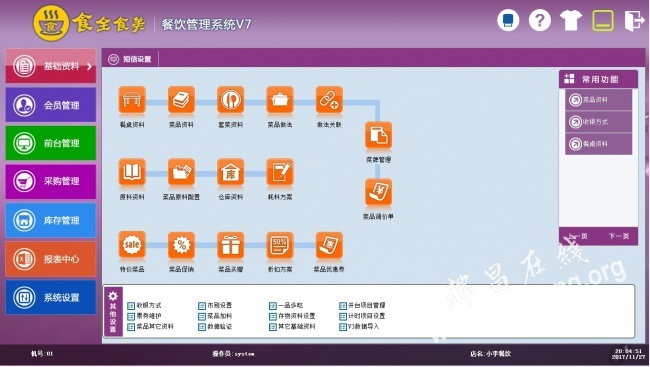The width and height of the screenshot is (650, 367).
Task: Open 原料资料 open book icon
Action: pyautogui.click(x=132, y=172)
